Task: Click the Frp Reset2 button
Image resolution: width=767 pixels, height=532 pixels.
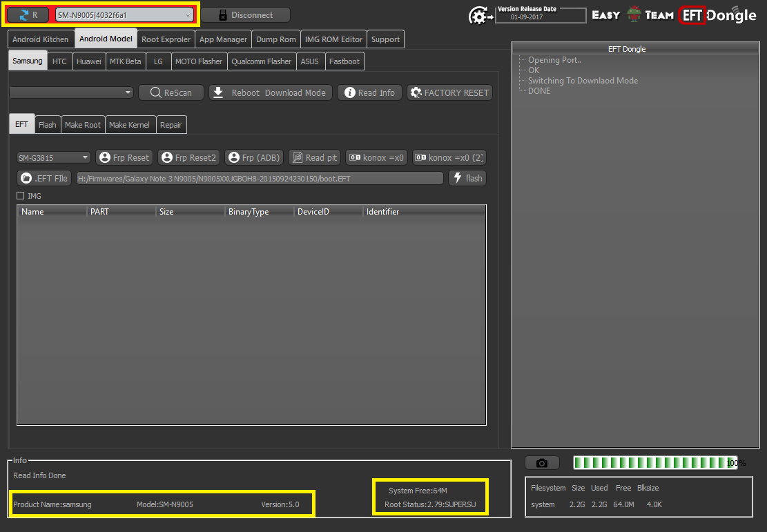Action: click(188, 157)
